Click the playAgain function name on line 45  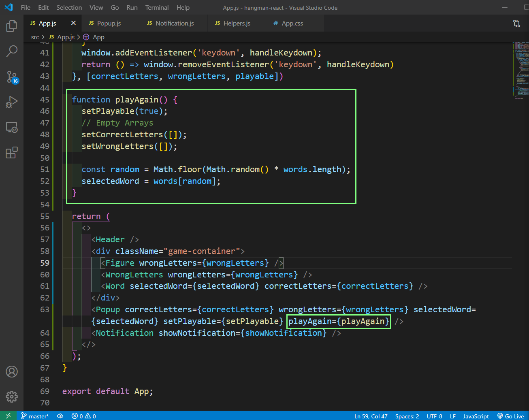tap(137, 100)
